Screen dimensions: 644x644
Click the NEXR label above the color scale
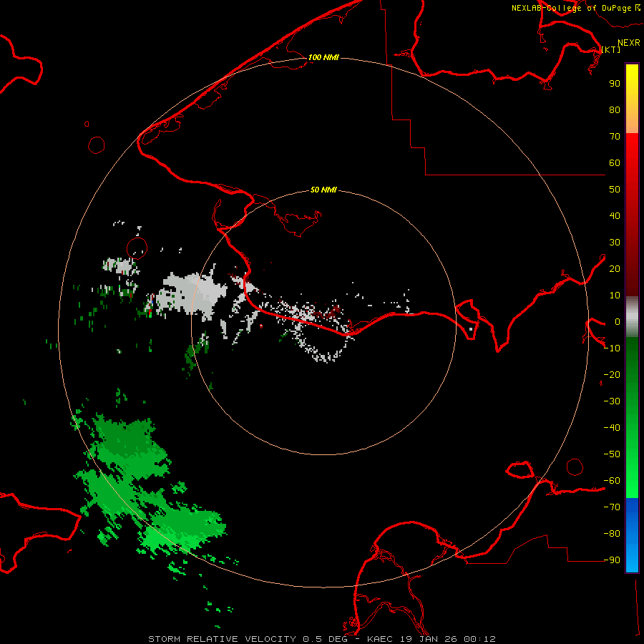(629, 43)
